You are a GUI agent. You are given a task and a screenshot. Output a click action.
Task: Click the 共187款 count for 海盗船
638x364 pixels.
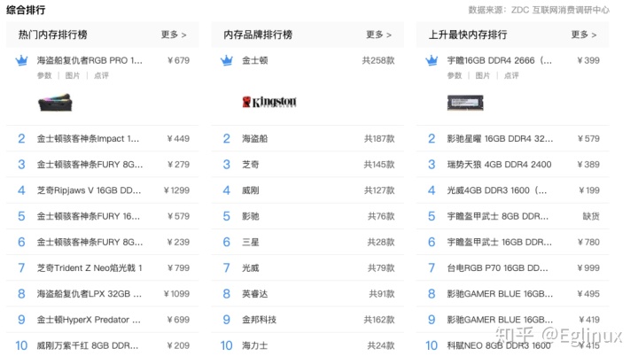(x=379, y=139)
